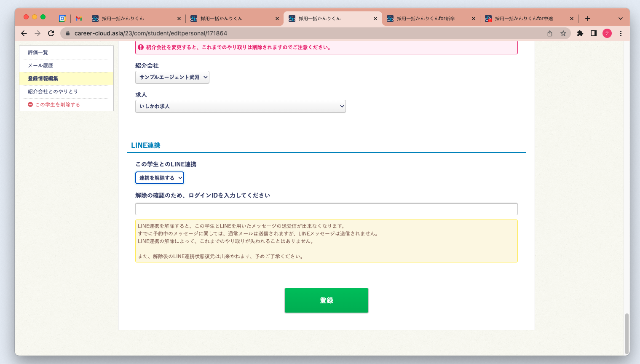Click the browser back arrow

click(24, 33)
